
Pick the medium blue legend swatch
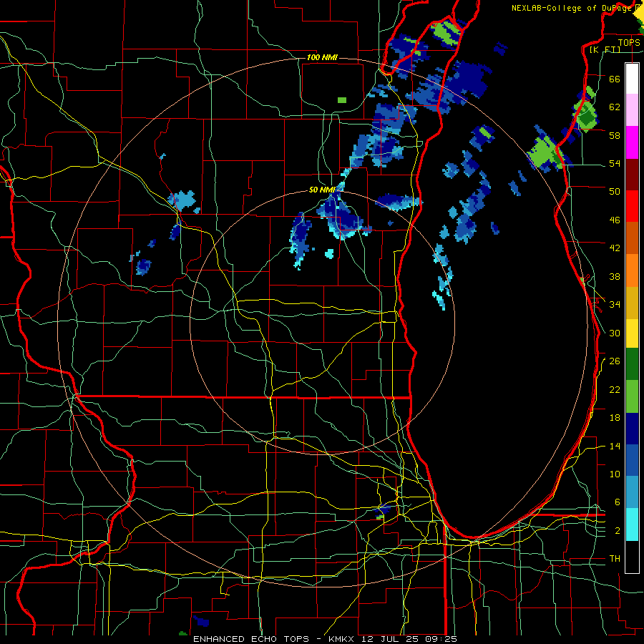(632, 460)
